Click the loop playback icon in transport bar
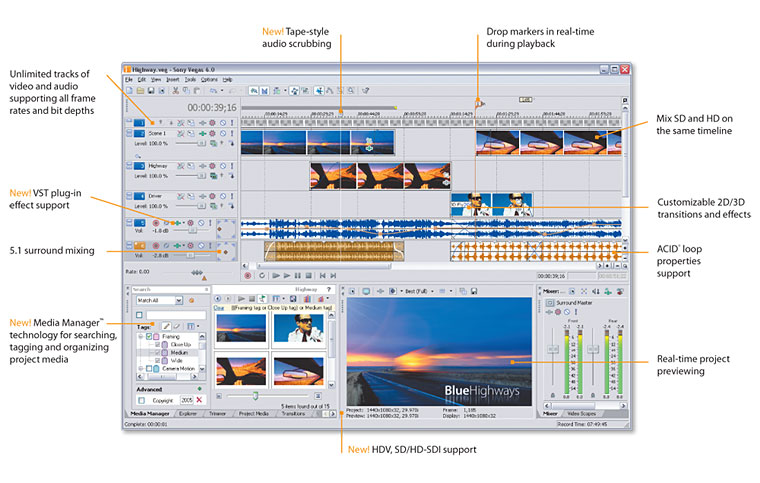This screenshot has width=760, height=483. tap(262, 276)
